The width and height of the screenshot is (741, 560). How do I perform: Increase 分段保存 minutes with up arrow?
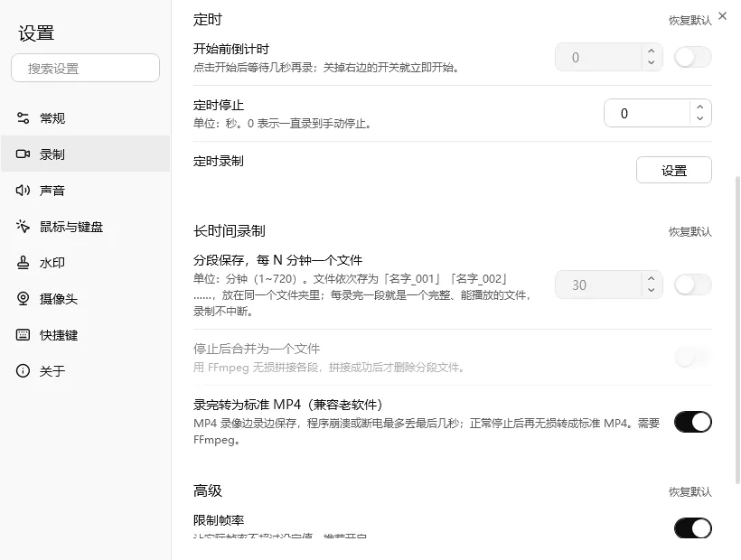click(652, 278)
